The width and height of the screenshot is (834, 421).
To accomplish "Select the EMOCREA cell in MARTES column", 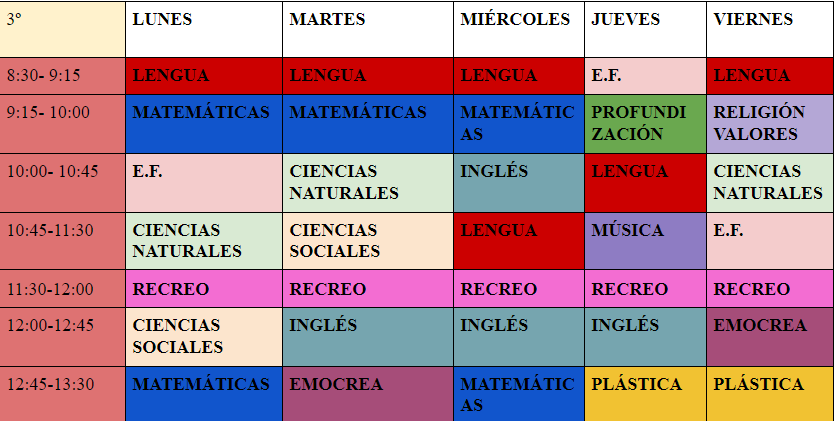I will click(x=367, y=393).
